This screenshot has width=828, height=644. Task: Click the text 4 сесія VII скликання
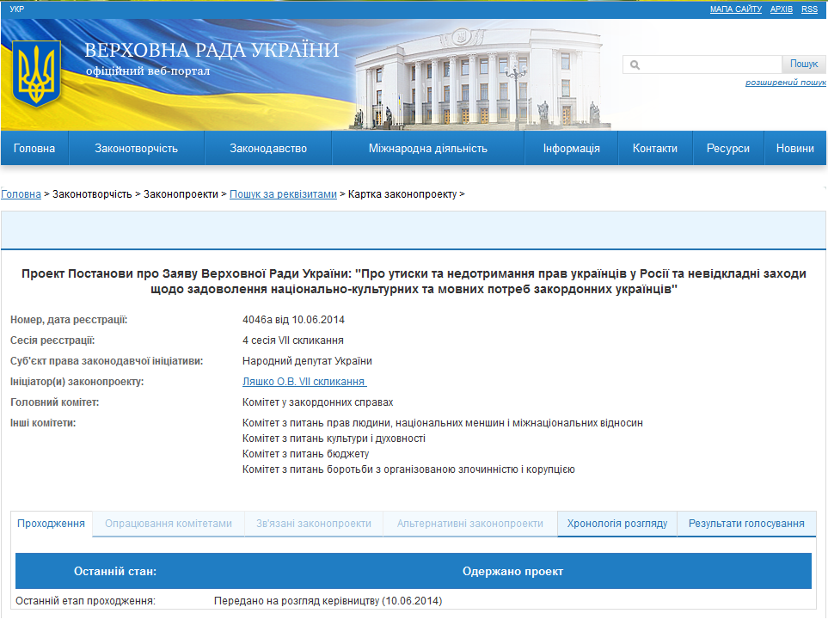[293, 340]
